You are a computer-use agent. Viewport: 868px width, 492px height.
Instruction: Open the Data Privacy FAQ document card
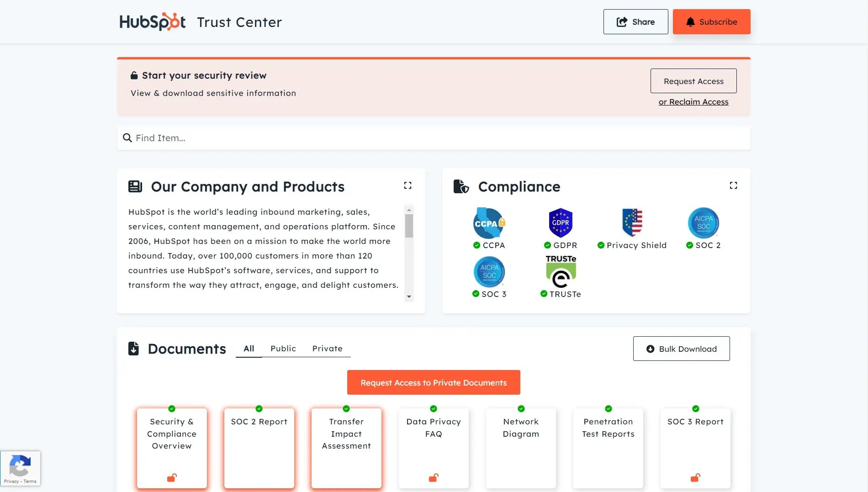(x=434, y=448)
